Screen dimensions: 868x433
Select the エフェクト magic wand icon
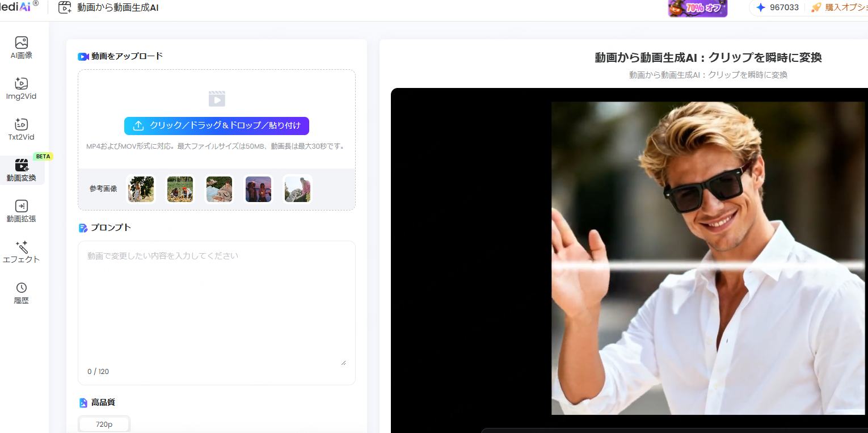click(x=22, y=252)
